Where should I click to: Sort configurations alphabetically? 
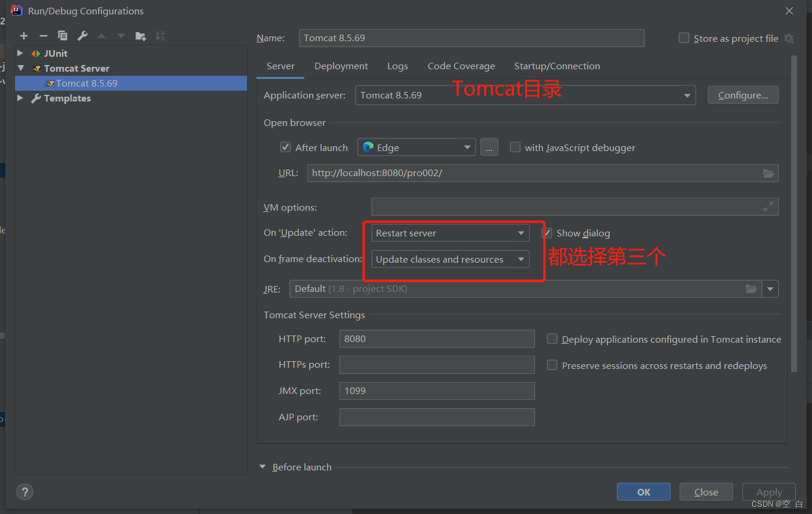pos(160,36)
